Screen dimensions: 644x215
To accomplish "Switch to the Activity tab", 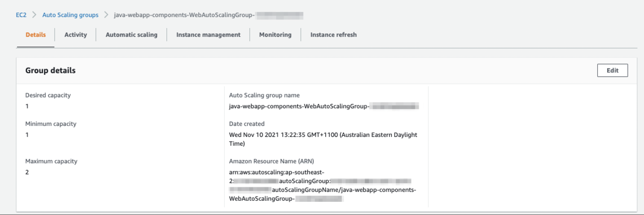I will 76,35.
